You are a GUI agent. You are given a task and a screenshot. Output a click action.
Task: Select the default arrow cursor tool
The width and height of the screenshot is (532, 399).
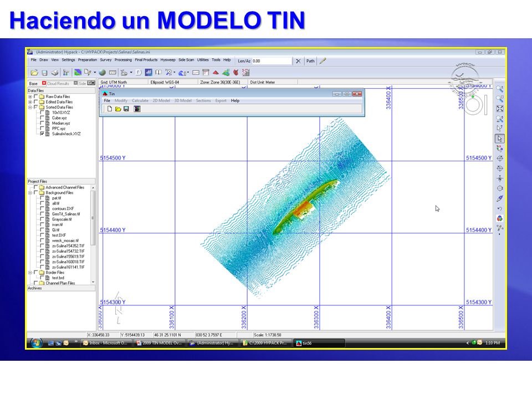point(500,139)
